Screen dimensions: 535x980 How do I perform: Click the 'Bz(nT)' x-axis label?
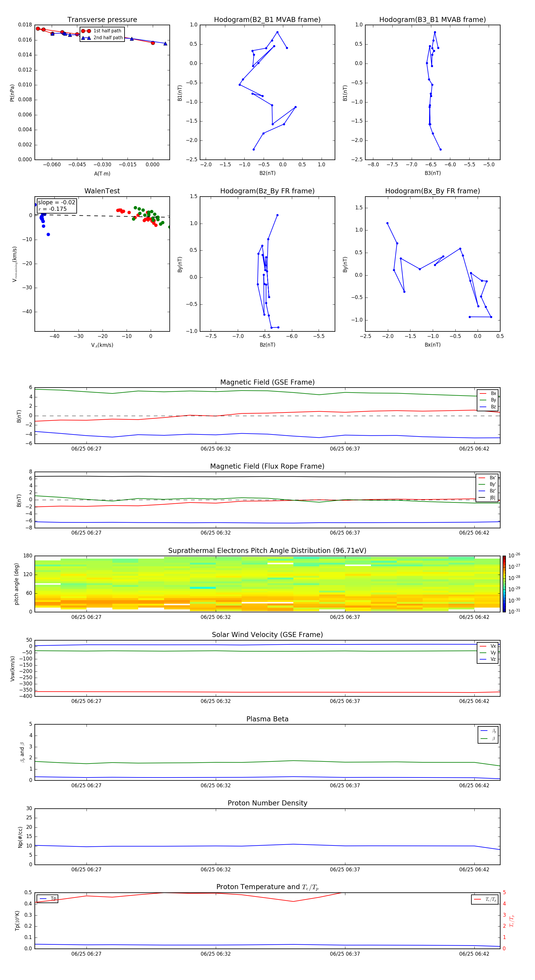[x=267, y=345]
